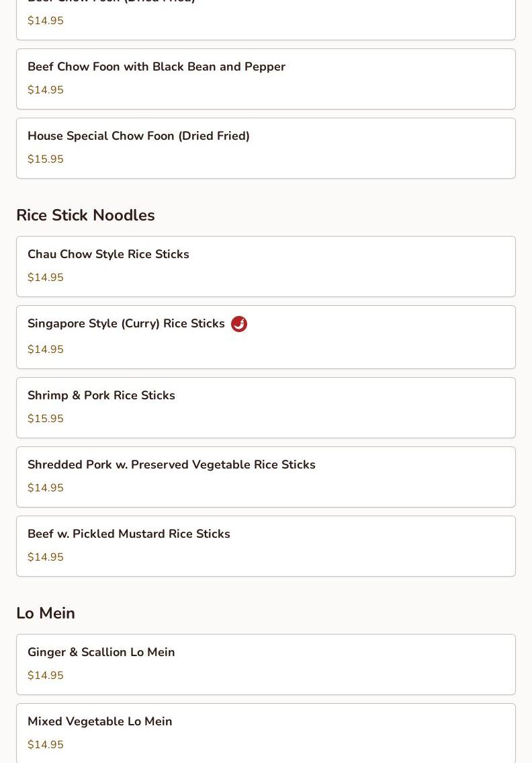This screenshot has width=532, height=763.
Task: Click the $14.95 price under Singapore Style Rice Sticks
Action: click(x=46, y=350)
